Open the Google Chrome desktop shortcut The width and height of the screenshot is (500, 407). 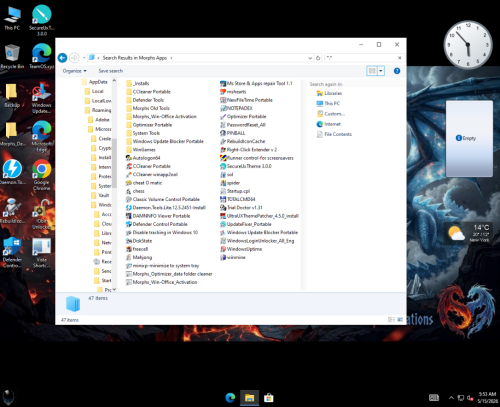tap(42, 175)
